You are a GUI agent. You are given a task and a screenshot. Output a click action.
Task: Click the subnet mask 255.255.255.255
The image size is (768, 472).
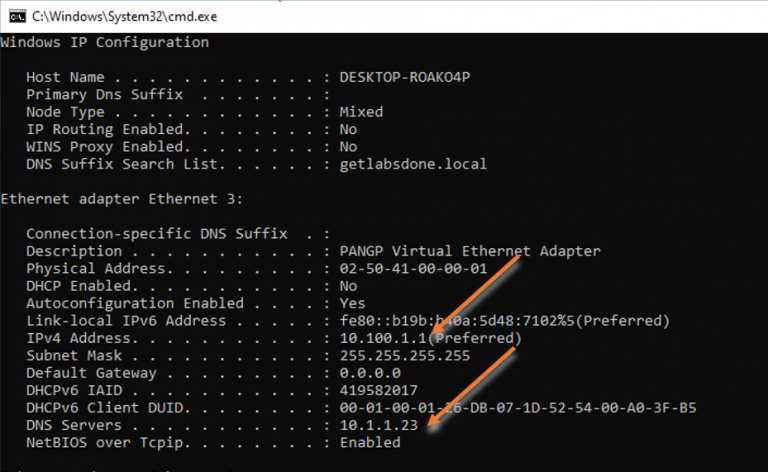click(x=404, y=355)
